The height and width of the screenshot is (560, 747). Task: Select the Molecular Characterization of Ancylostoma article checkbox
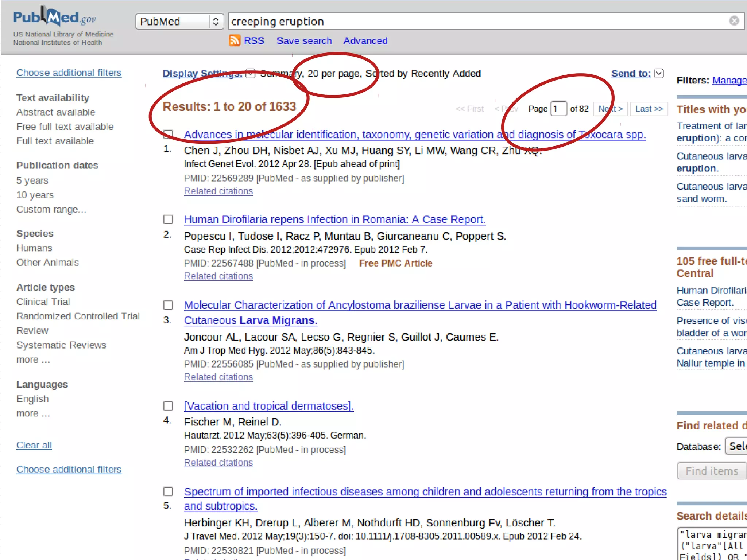(168, 305)
